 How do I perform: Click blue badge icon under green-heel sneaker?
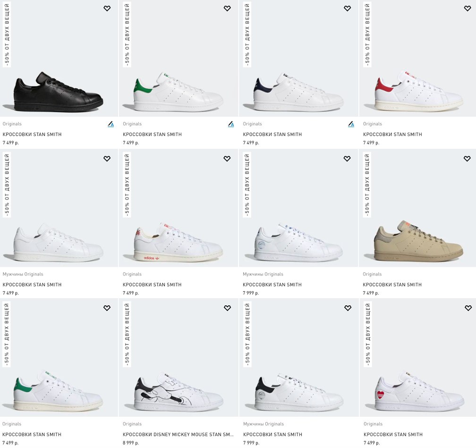coord(231,124)
